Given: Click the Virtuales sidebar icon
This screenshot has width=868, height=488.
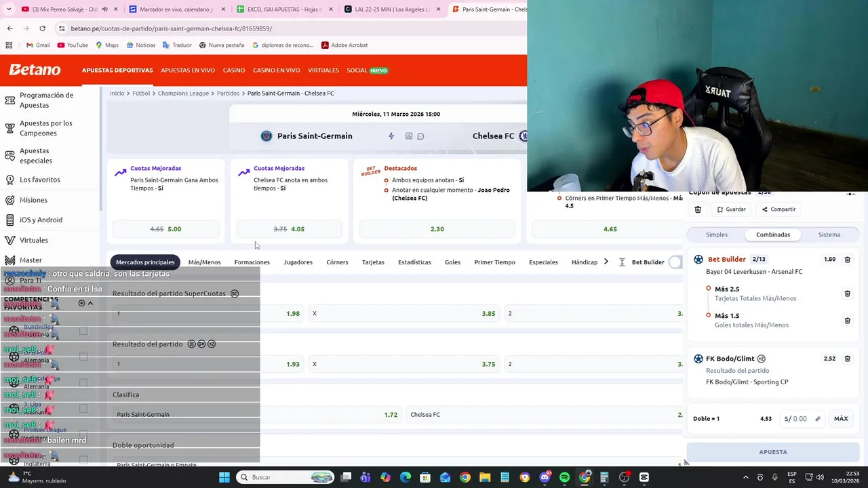Looking at the screenshot, I should coord(10,240).
